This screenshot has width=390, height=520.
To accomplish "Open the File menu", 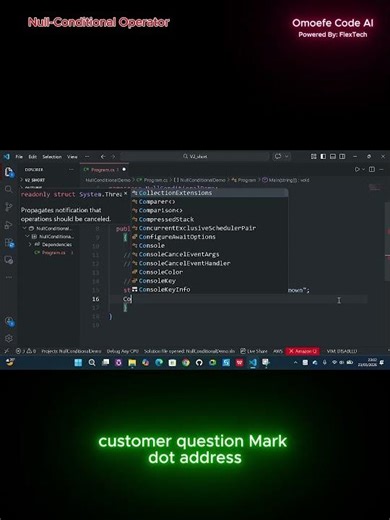I will click(x=19, y=157).
